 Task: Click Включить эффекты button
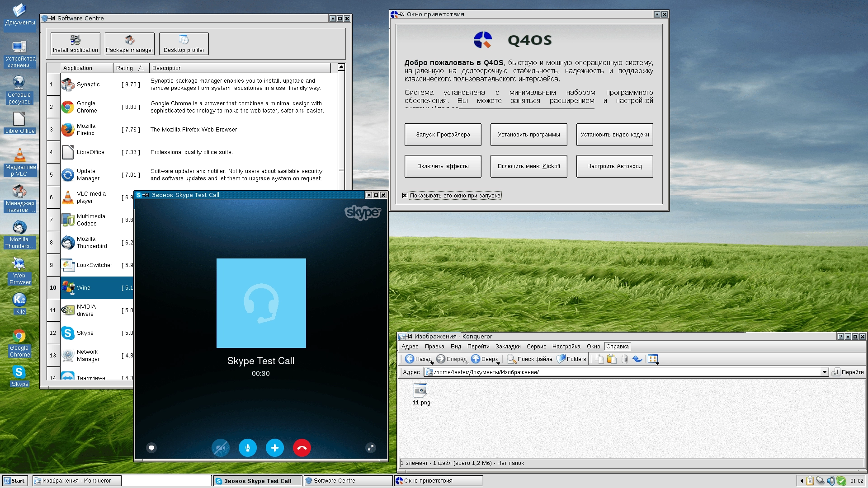443,166
